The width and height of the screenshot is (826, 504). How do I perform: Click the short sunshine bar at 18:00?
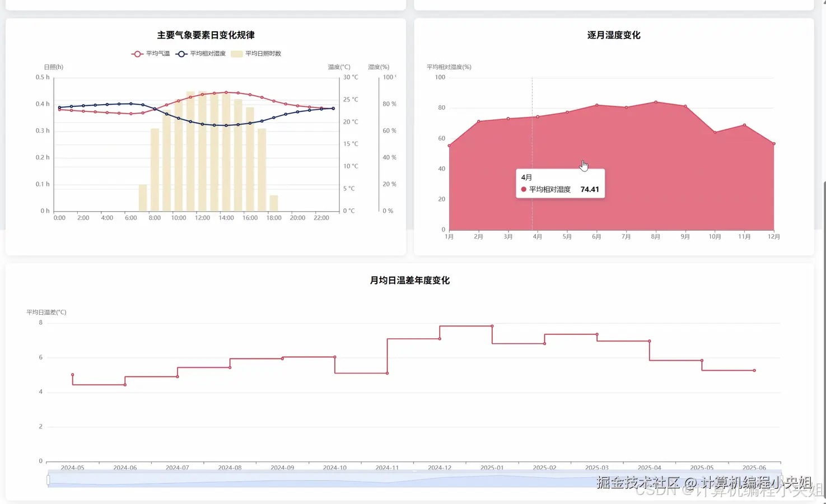274,203
